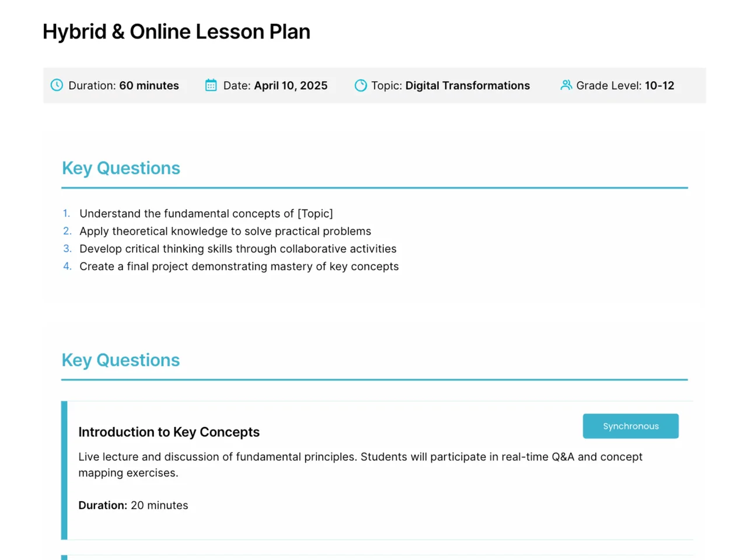Select the April 10, 2025 date value
Viewport: 747px width, 560px height.
coord(291,85)
